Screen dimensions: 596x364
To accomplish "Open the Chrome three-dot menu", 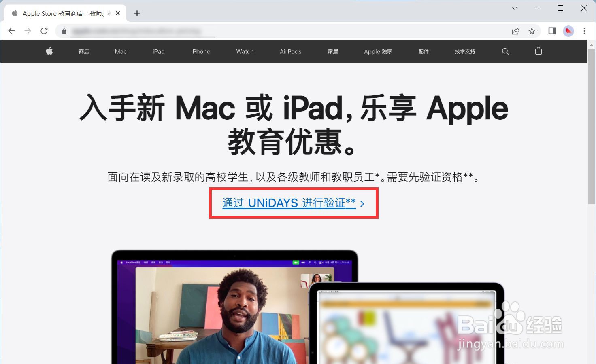I will click(584, 31).
